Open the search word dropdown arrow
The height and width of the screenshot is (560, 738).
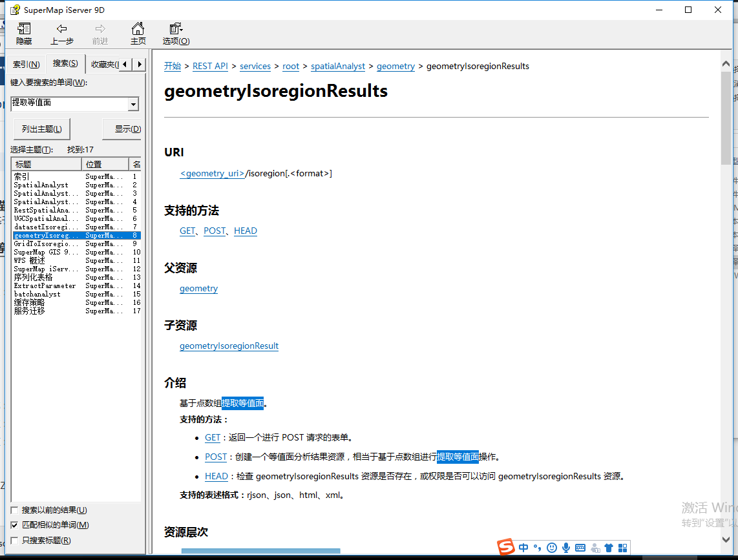[x=134, y=104]
